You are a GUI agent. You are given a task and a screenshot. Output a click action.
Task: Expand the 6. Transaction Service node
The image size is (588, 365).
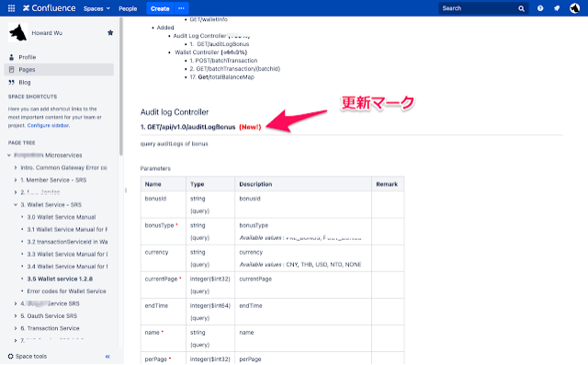[x=16, y=328]
